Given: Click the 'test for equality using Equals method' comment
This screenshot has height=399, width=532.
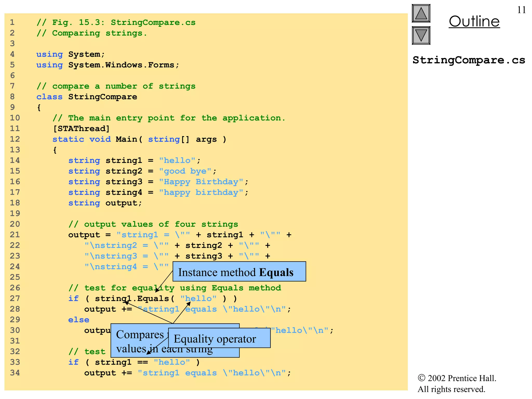Looking at the screenshot, I should click(x=175, y=288).
